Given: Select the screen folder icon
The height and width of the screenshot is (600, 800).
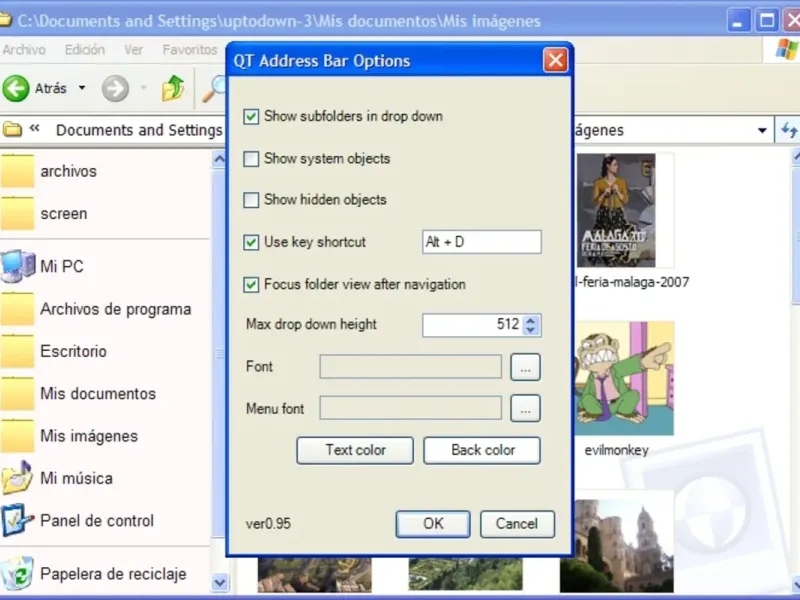Looking at the screenshot, I should click(x=18, y=213).
